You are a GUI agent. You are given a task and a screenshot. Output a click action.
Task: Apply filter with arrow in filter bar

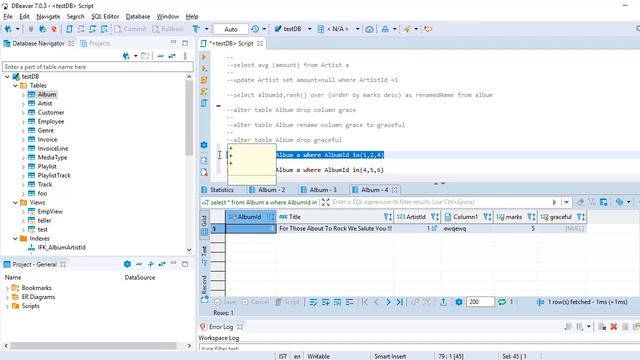[x=554, y=202]
